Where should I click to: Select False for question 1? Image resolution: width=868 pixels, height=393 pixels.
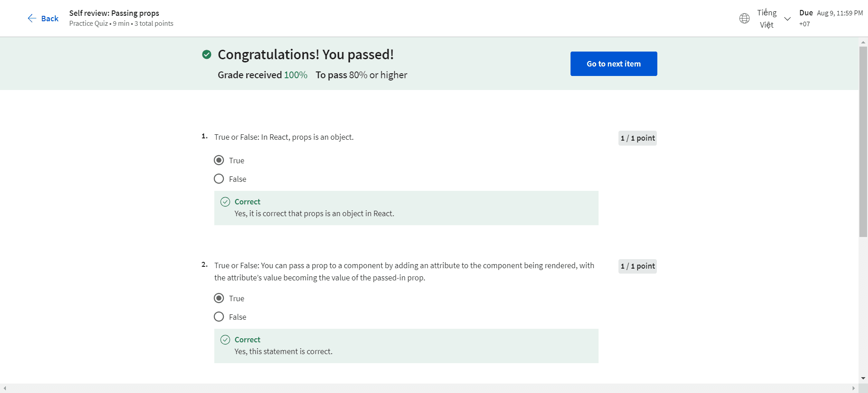219,179
